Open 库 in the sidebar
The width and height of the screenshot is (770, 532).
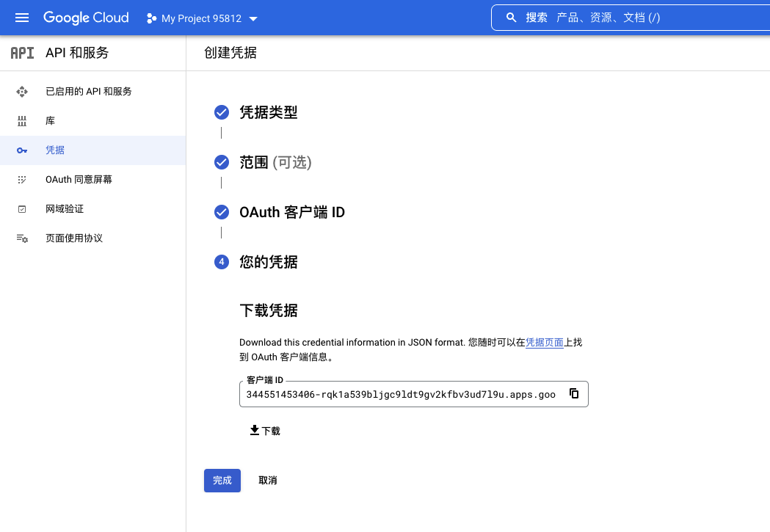click(x=92, y=121)
